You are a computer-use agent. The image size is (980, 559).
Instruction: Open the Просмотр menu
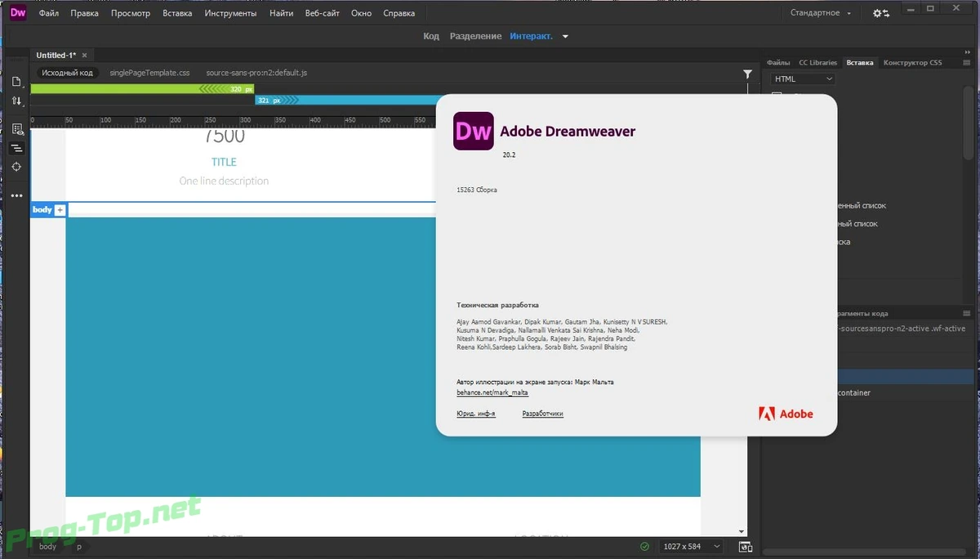[x=131, y=13]
